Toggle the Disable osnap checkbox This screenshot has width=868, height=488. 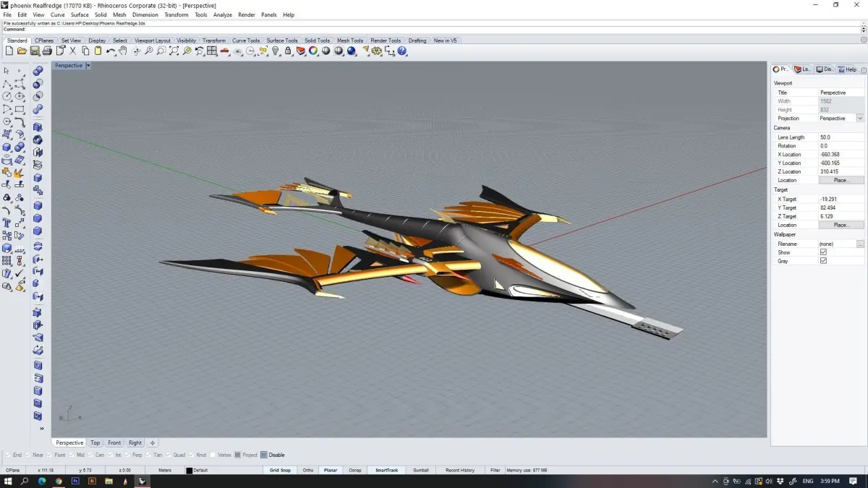263,455
